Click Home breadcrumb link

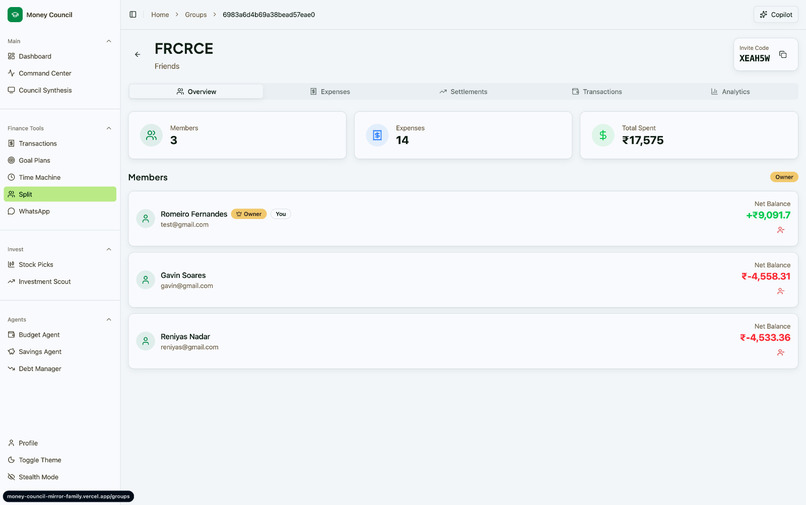tap(160, 14)
